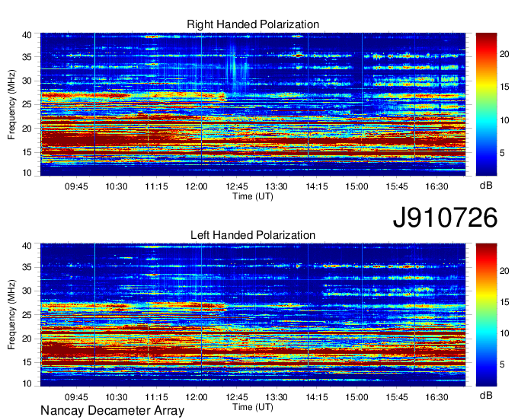Click the dB unit label of lower colorbar
The width and height of the screenshot is (518, 420).
(486, 395)
